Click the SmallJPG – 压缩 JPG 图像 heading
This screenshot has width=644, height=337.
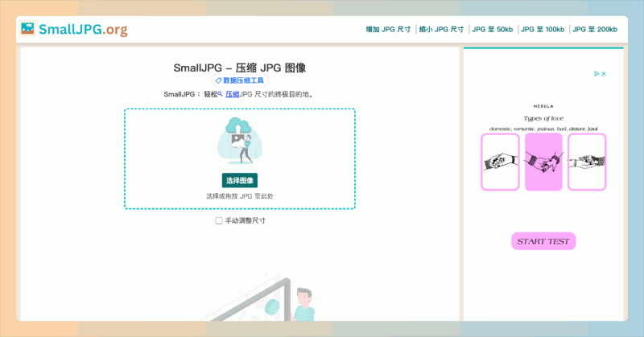[239, 68]
